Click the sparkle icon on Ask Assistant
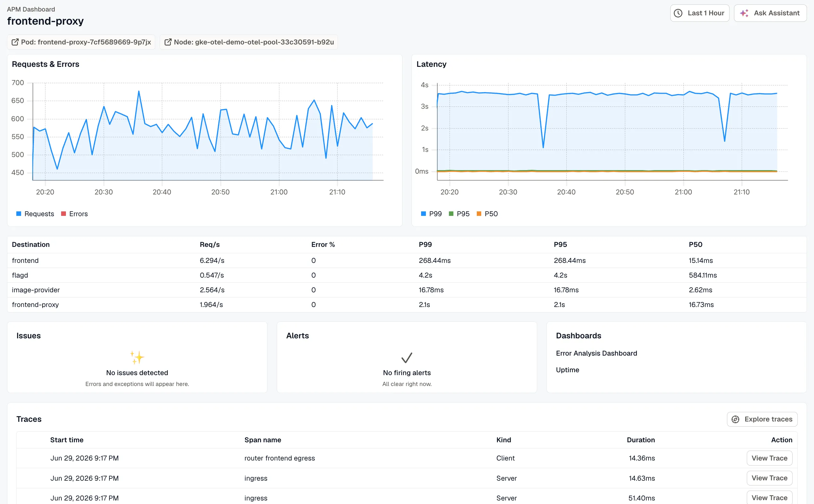This screenshot has width=814, height=504. pyautogui.click(x=744, y=13)
